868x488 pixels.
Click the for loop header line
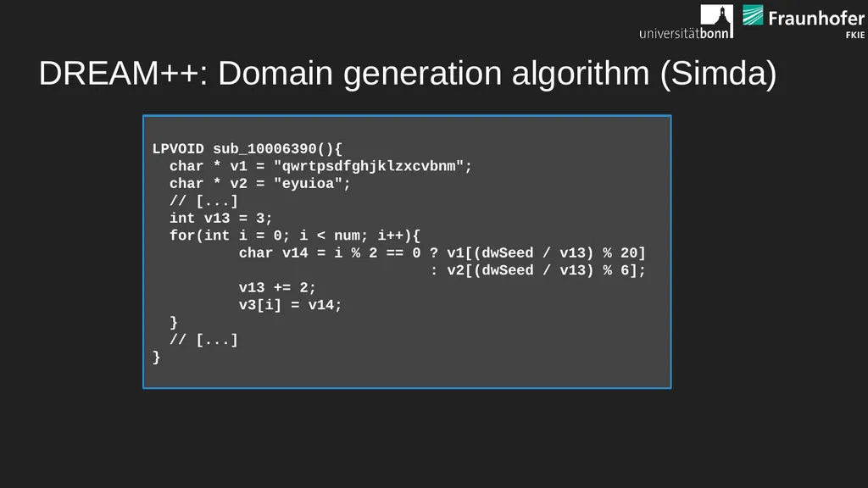pyautogui.click(x=295, y=236)
